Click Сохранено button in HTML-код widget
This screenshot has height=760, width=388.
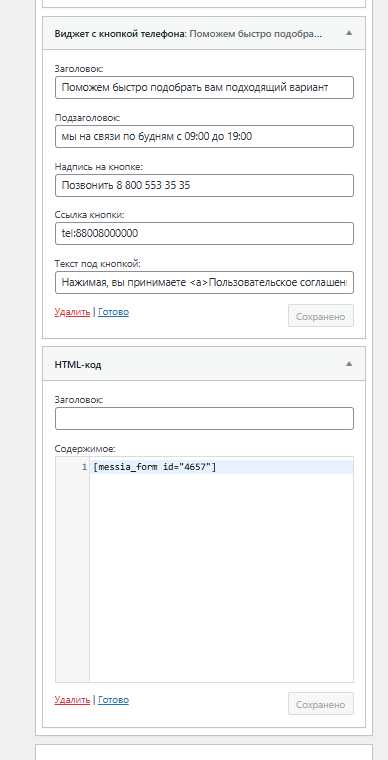pos(321,703)
